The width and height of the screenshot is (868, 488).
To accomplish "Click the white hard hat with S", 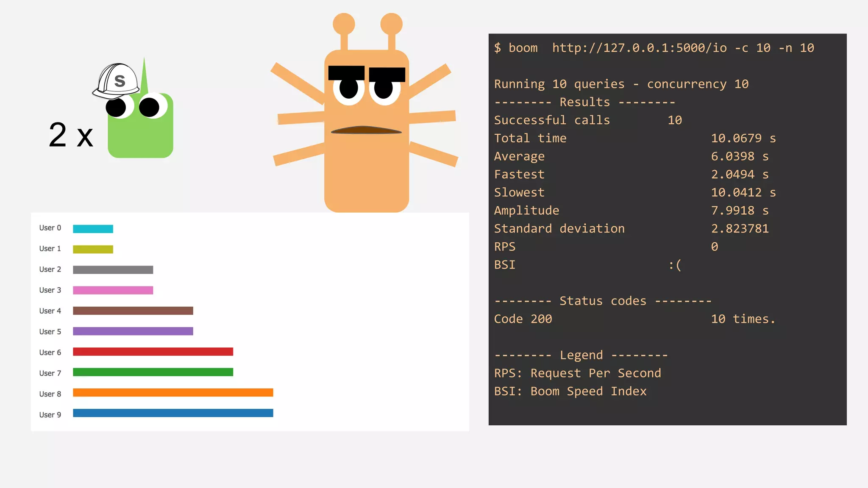I will pyautogui.click(x=116, y=80).
